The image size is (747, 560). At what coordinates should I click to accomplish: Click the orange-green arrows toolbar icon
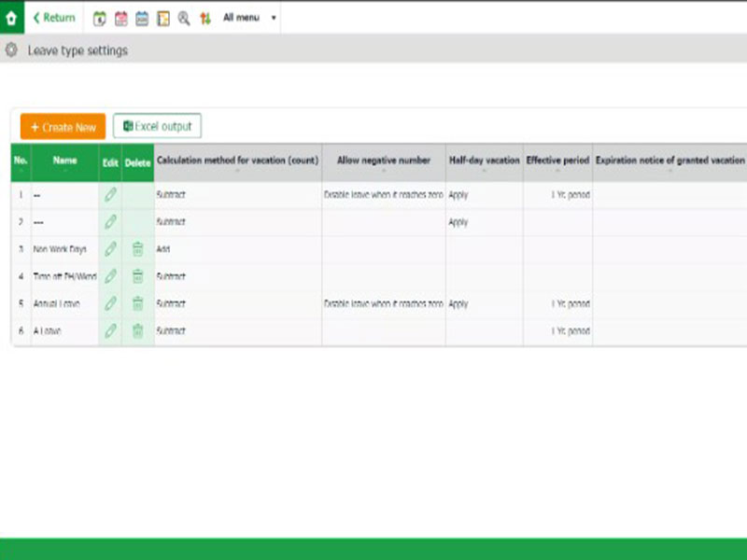pos(205,18)
